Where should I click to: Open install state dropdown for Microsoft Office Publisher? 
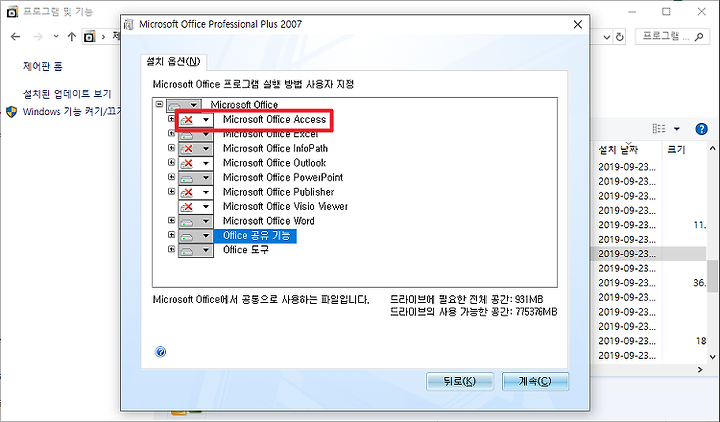(x=196, y=192)
